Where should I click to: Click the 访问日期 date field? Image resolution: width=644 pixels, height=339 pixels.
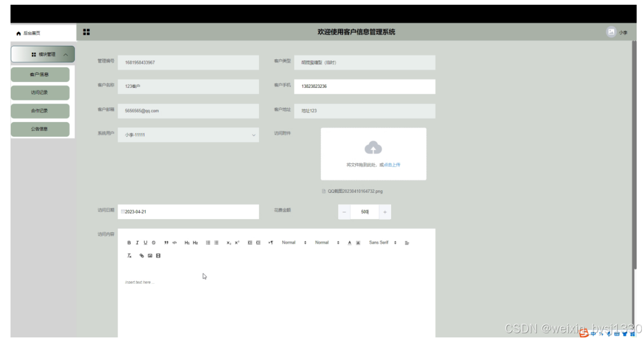click(188, 212)
